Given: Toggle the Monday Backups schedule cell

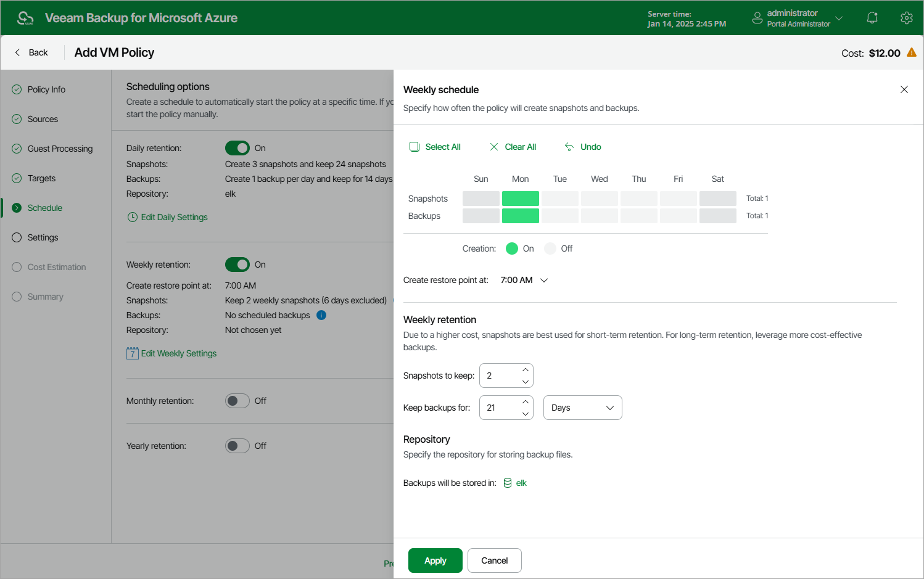Looking at the screenshot, I should (521, 216).
